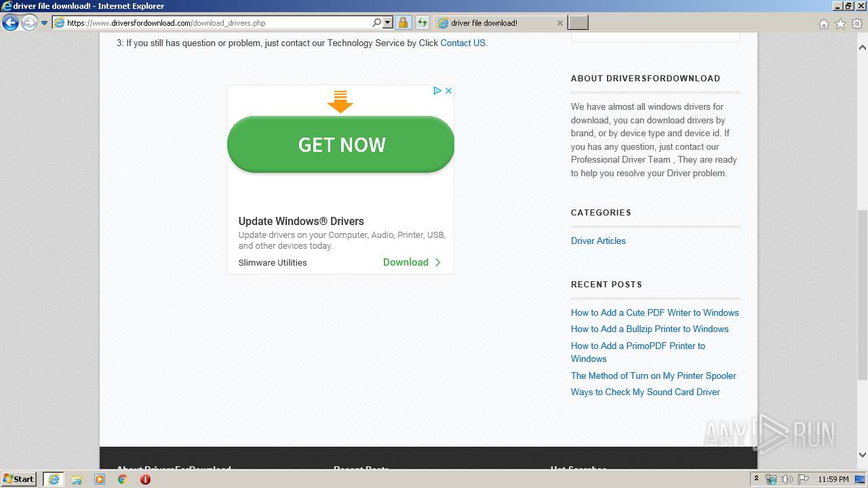This screenshot has width=868, height=488.
Task: Click the scrollbar down arrow
Action: tap(863, 455)
